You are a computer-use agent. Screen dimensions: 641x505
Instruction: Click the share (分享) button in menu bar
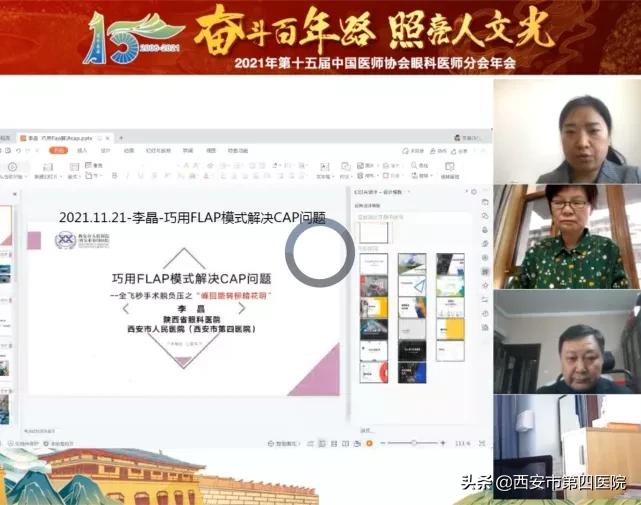point(459,151)
